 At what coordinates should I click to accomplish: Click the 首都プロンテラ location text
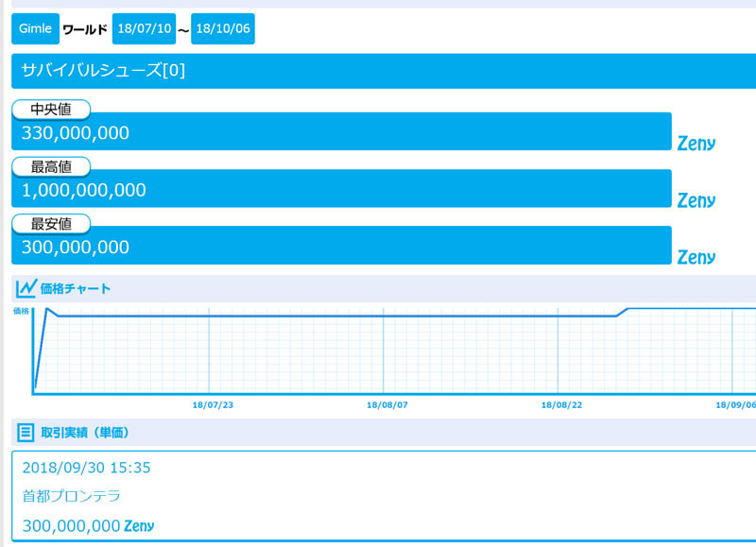click(72, 496)
